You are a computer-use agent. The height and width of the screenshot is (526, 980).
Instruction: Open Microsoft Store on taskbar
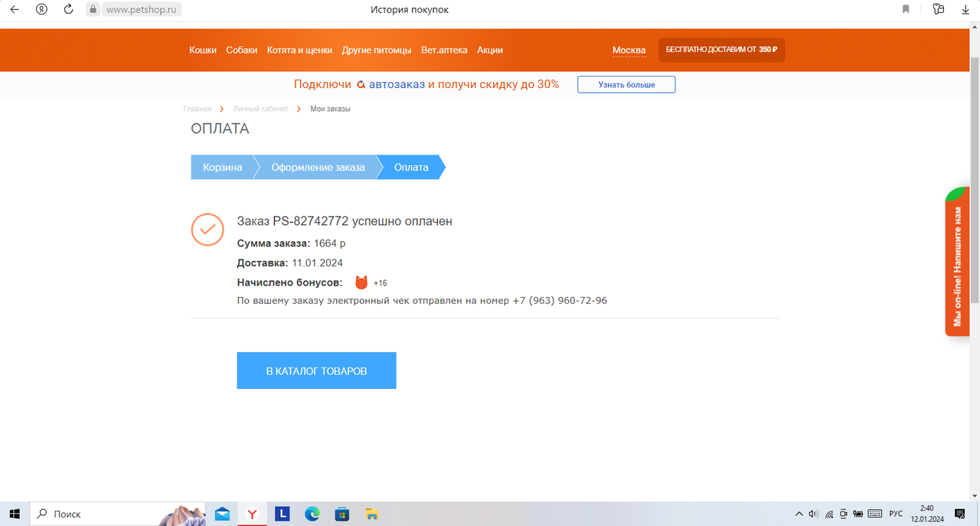[x=341, y=514]
